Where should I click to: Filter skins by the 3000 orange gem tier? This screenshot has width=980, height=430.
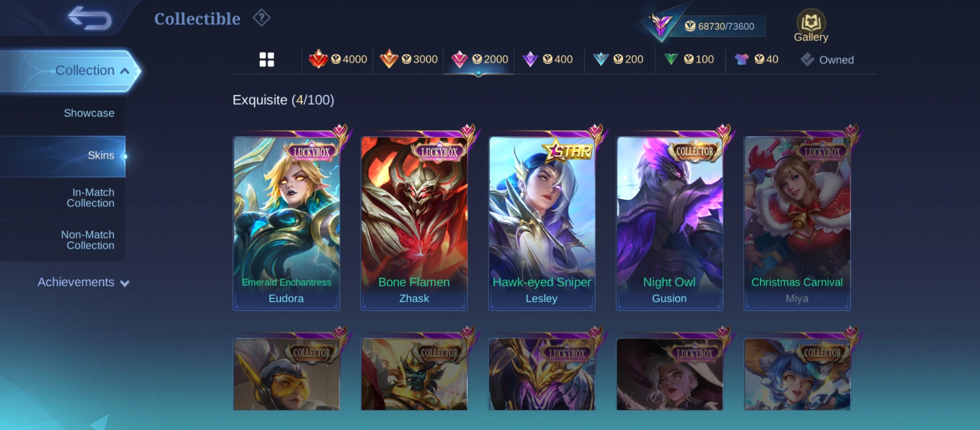[408, 59]
